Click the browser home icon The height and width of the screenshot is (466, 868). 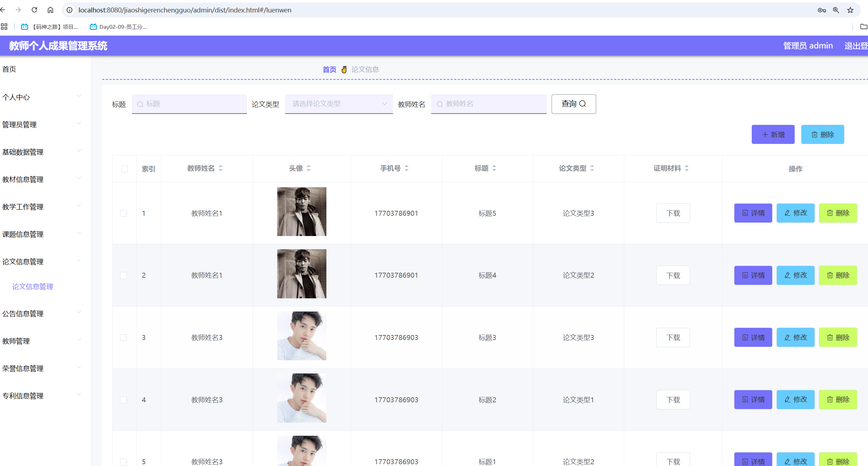coord(50,10)
